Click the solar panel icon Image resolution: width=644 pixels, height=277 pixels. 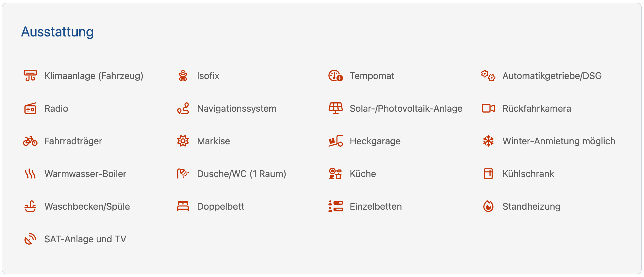[x=335, y=108]
